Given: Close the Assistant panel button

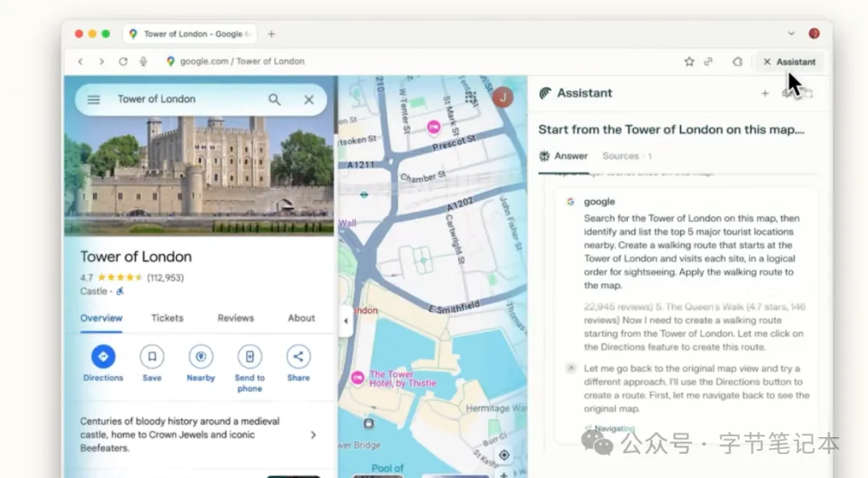Looking at the screenshot, I should point(789,61).
